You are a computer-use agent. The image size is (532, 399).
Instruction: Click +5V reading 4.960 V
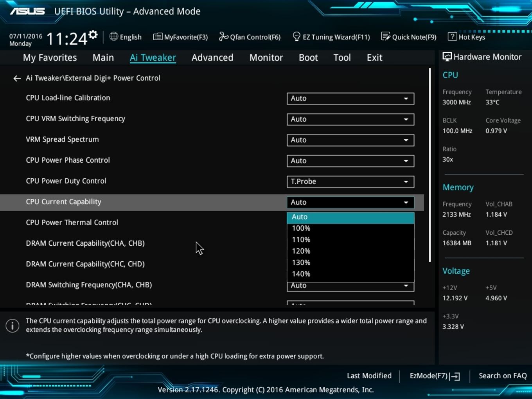coord(496,298)
